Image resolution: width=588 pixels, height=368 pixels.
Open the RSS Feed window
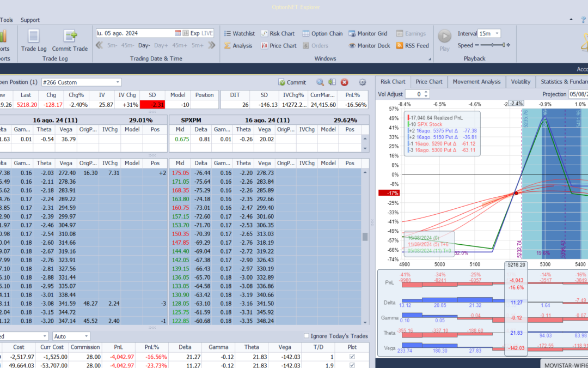[413, 45]
